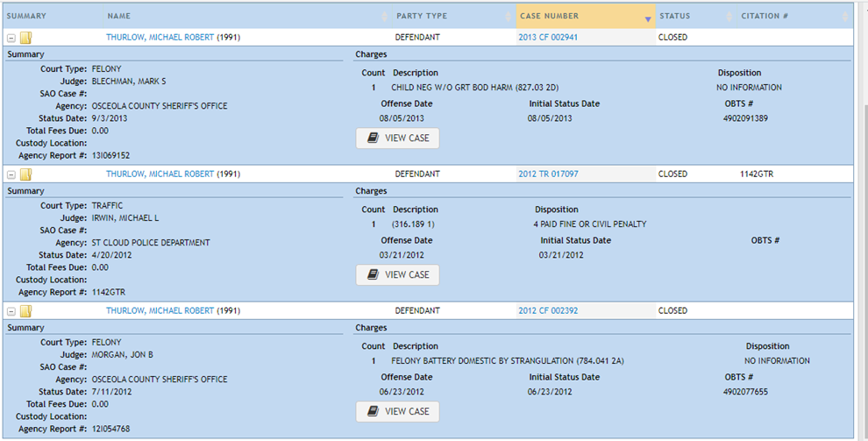Click the sort arrows in the Name column header
The image size is (868, 441).
point(386,17)
